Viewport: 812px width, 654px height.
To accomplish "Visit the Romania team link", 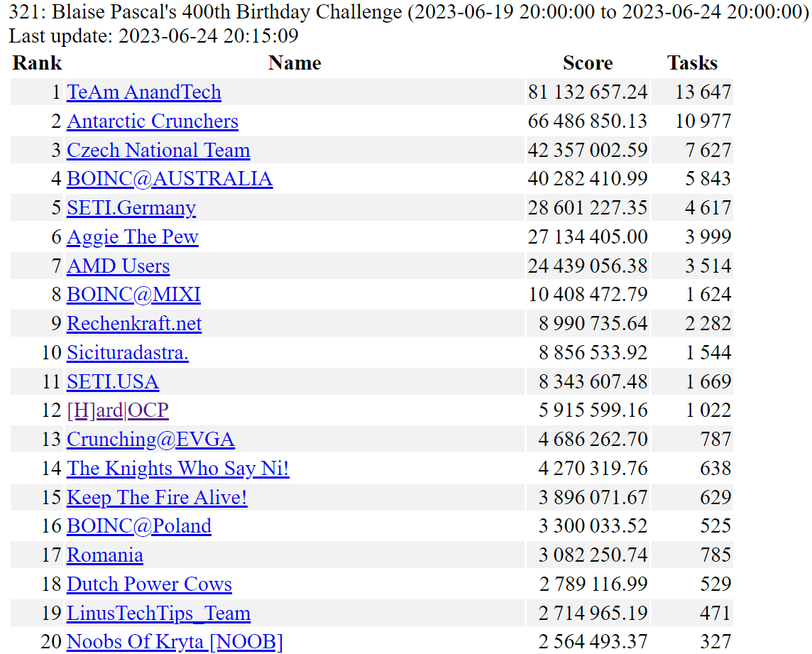I will point(105,555).
